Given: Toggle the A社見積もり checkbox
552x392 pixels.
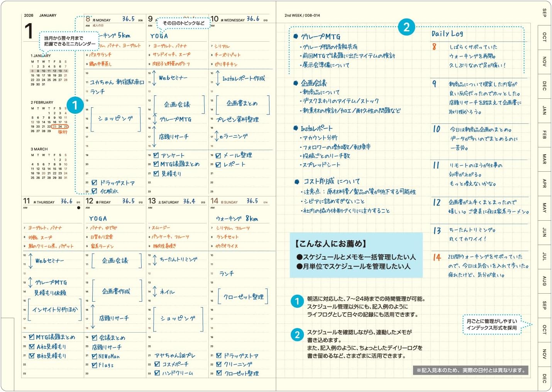Looking at the screenshot, I should coord(32,346).
